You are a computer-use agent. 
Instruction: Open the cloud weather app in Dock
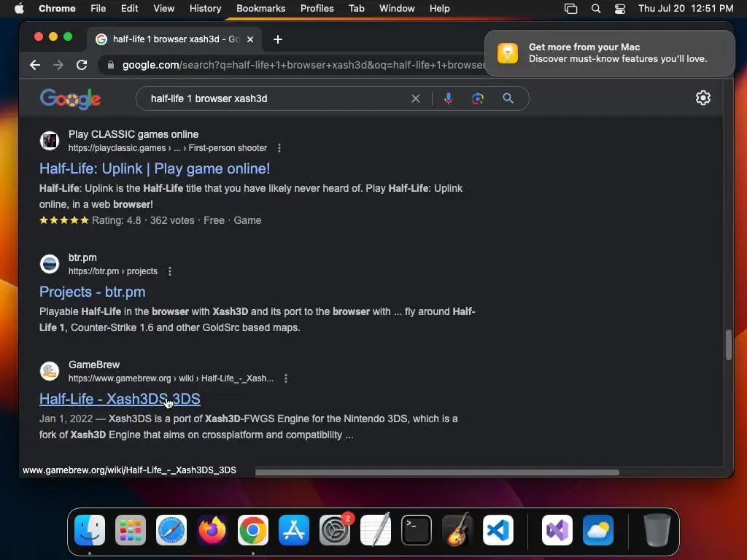(598, 530)
